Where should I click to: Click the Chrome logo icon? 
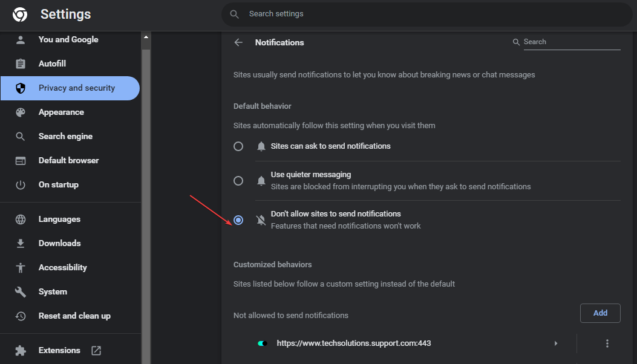[20, 14]
